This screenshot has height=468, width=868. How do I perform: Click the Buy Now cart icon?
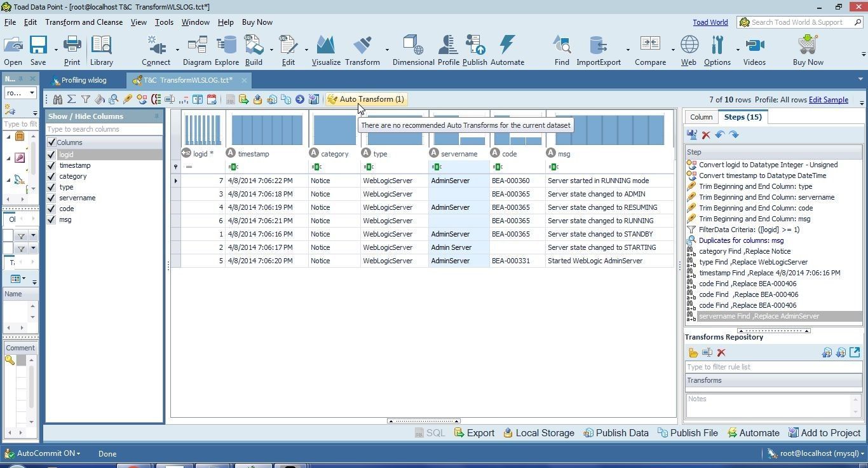point(808,51)
